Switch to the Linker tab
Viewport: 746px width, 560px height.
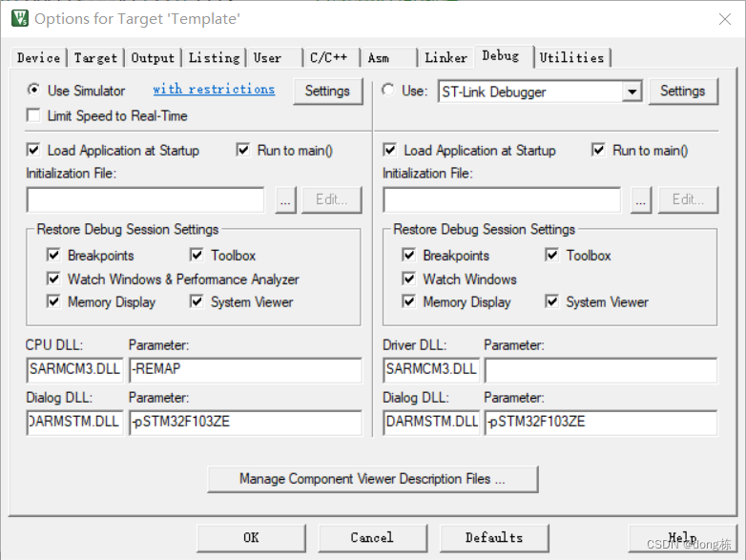(x=446, y=58)
